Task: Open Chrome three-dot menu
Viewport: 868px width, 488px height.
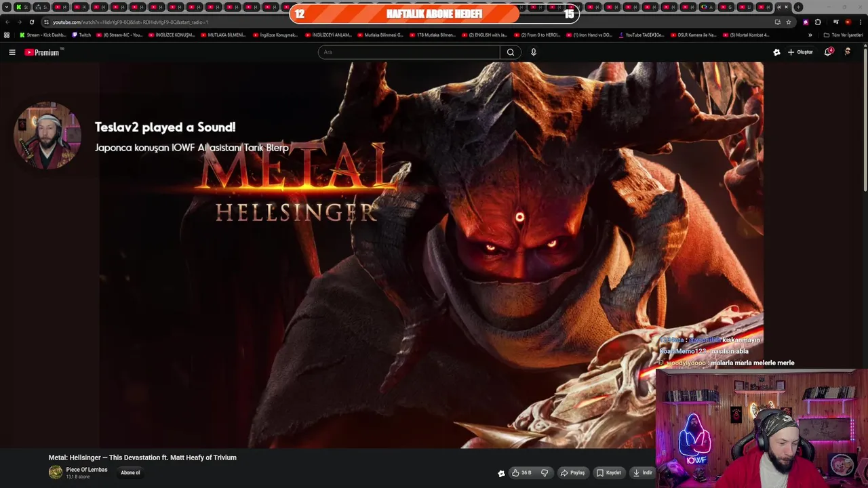Action: 860,22
